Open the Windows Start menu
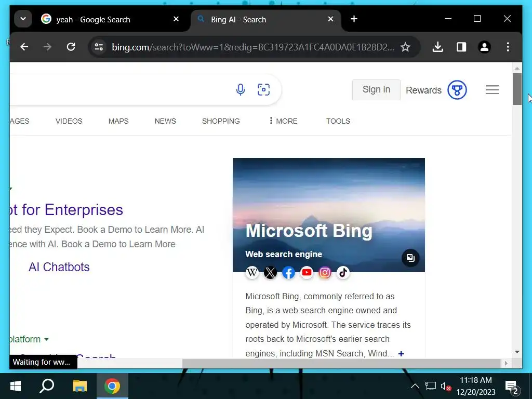The height and width of the screenshot is (399, 532). (15, 386)
